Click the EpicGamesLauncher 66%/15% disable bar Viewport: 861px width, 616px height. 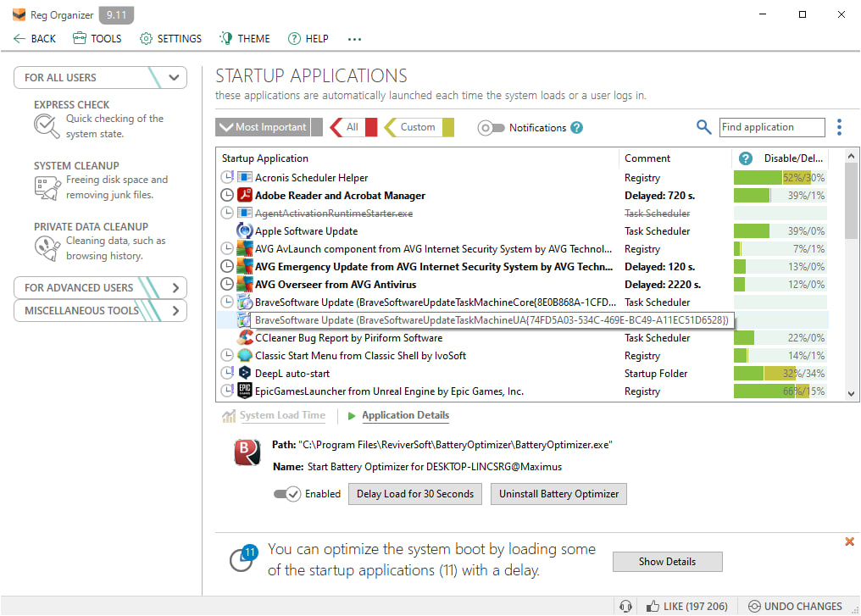(780, 391)
